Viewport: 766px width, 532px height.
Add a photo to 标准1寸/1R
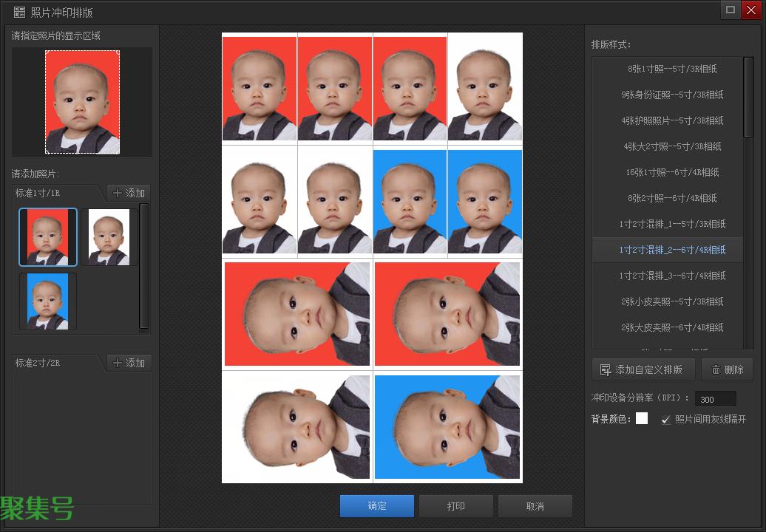click(x=129, y=193)
